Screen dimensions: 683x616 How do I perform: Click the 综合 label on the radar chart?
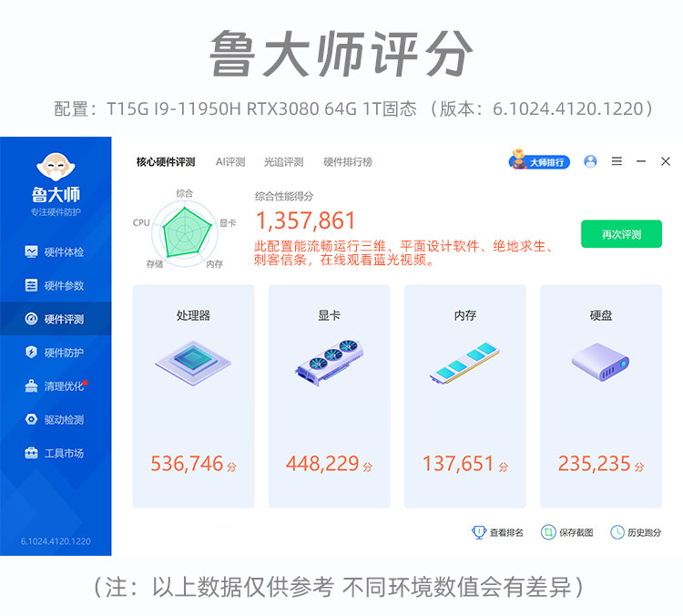(185, 193)
